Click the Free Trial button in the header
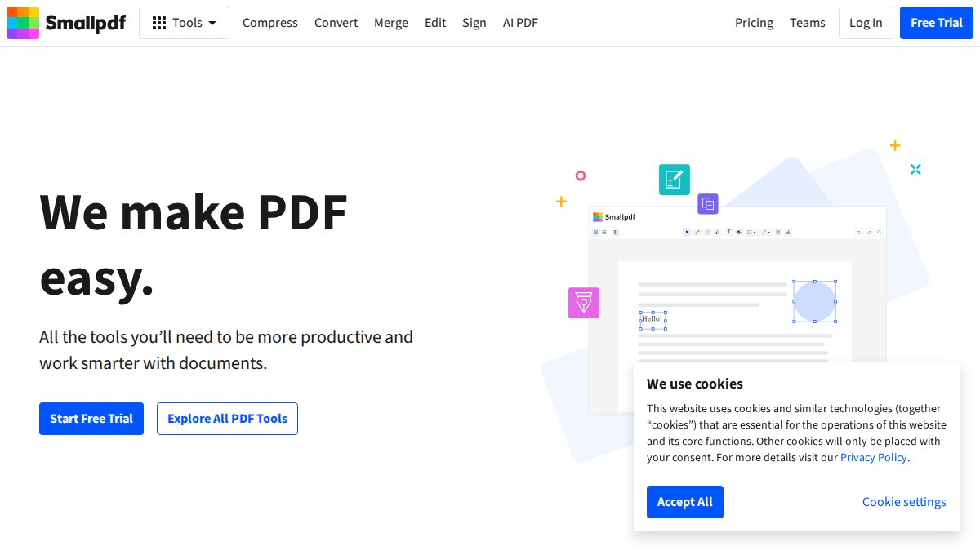The width and height of the screenshot is (980, 551). point(937,23)
